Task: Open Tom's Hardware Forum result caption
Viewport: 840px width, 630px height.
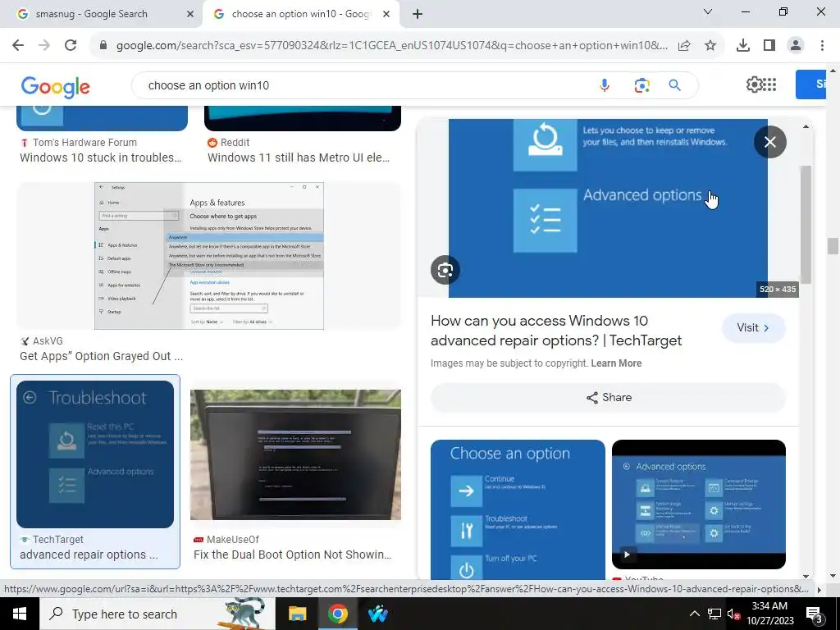Action: pos(101,157)
